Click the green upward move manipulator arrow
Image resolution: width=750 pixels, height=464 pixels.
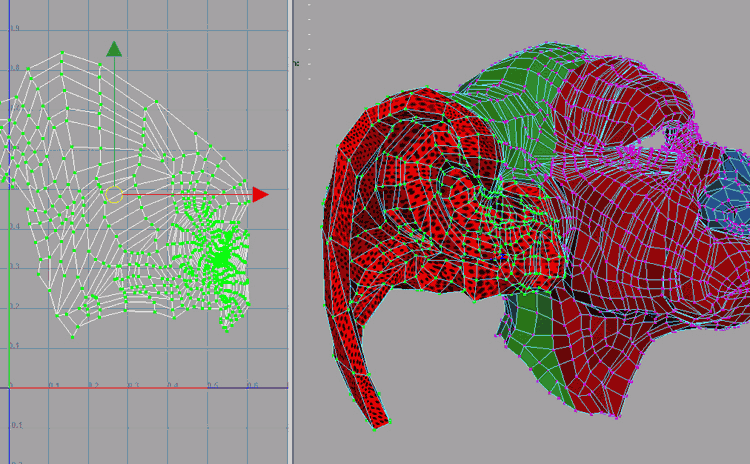(114, 49)
